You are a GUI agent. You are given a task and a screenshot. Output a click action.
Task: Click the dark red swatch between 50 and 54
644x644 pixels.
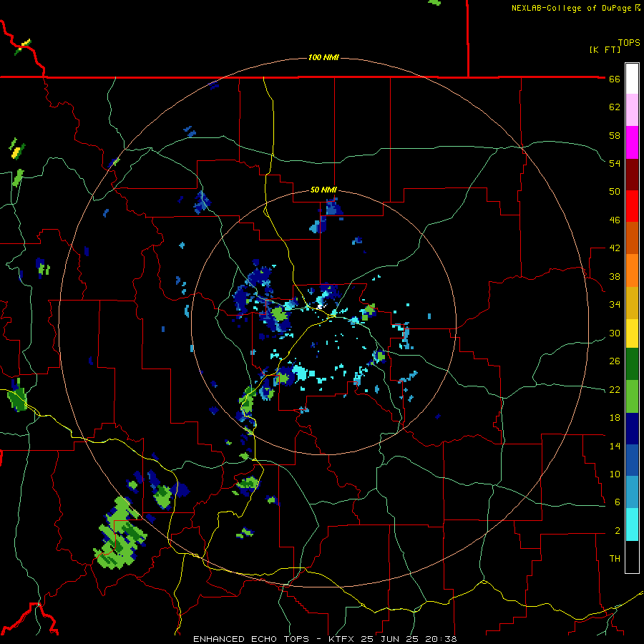point(632,175)
